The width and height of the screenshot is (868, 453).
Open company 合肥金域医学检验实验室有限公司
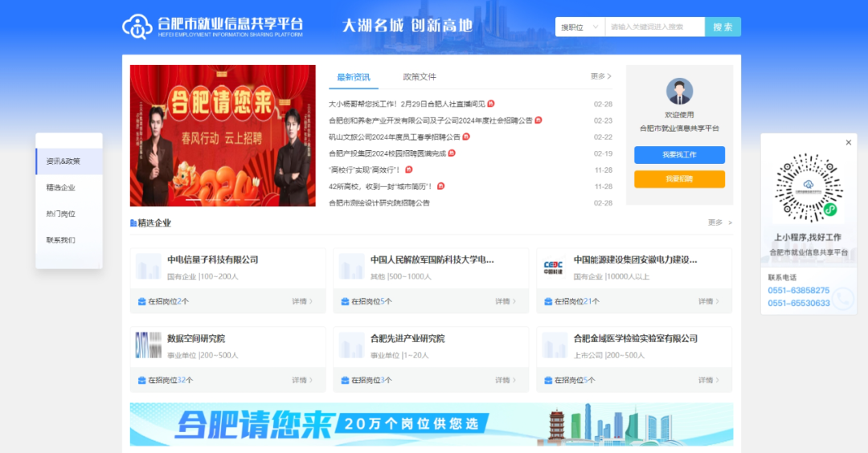(x=636, y=338)
